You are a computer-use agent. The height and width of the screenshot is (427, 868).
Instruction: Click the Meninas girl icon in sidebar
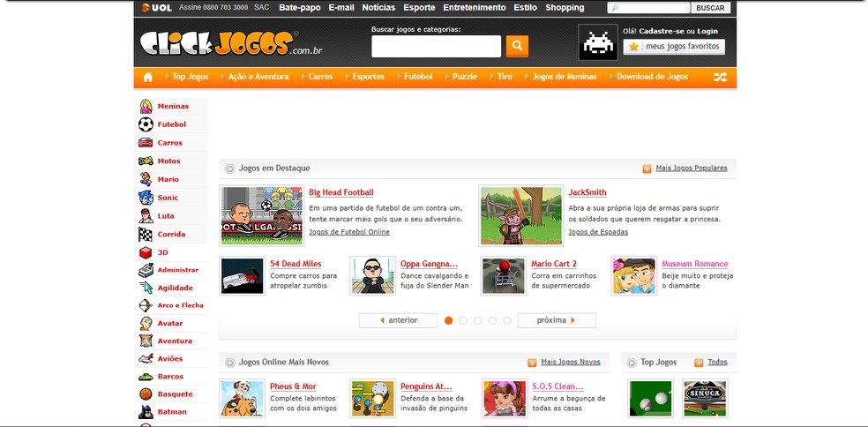146,107
